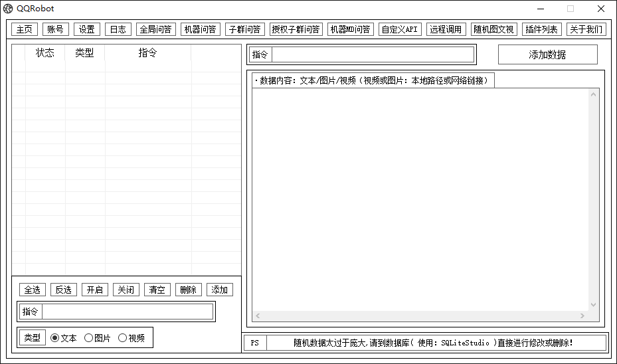
Task: Click the 指令 input field at bottom left
Action: 128,312
